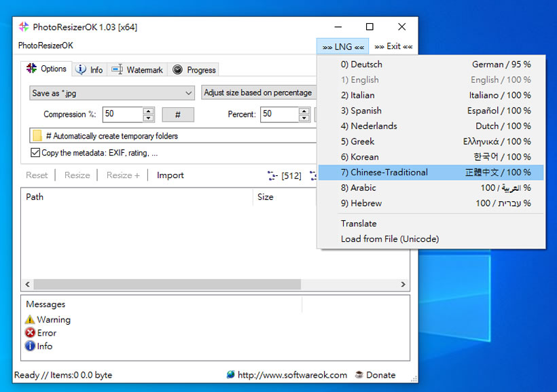Click the horizontal scrollbar thumb in file list
Image resolution: width=557 pixels, height=392 pixels.
(x=167, y=284)
